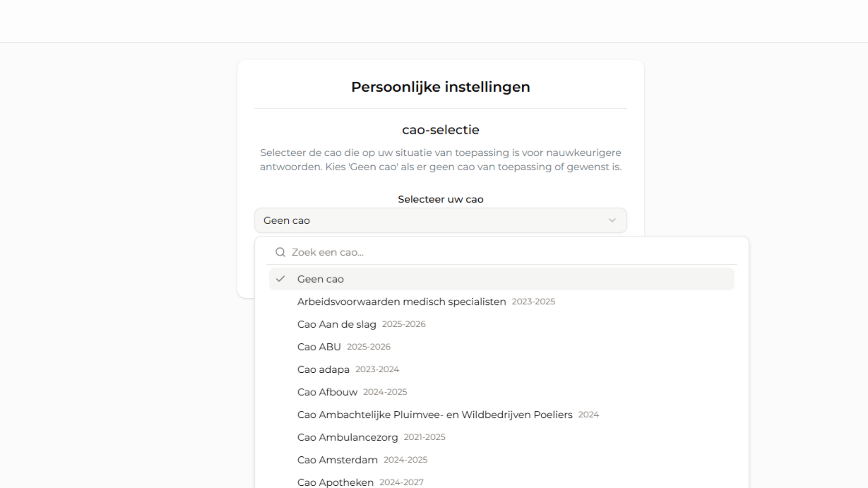Collapse the cao dropdown chevron

click(612, 221)
